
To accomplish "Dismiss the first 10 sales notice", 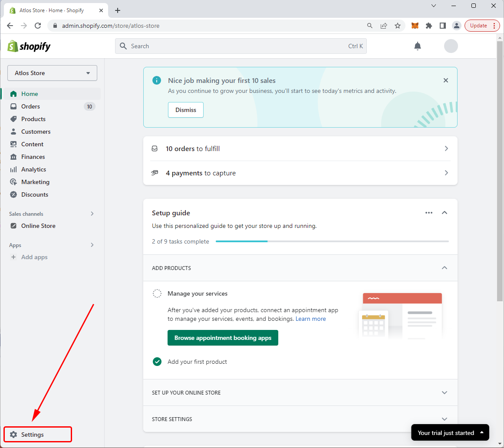I will click(x=185, y=110).
